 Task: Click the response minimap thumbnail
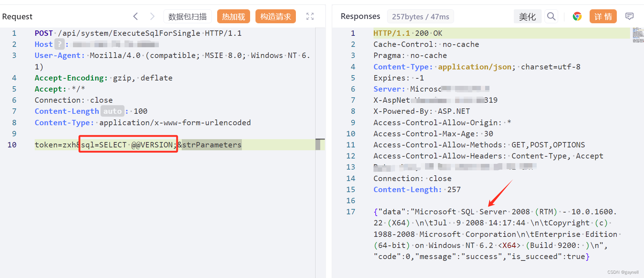pos(638,35)
